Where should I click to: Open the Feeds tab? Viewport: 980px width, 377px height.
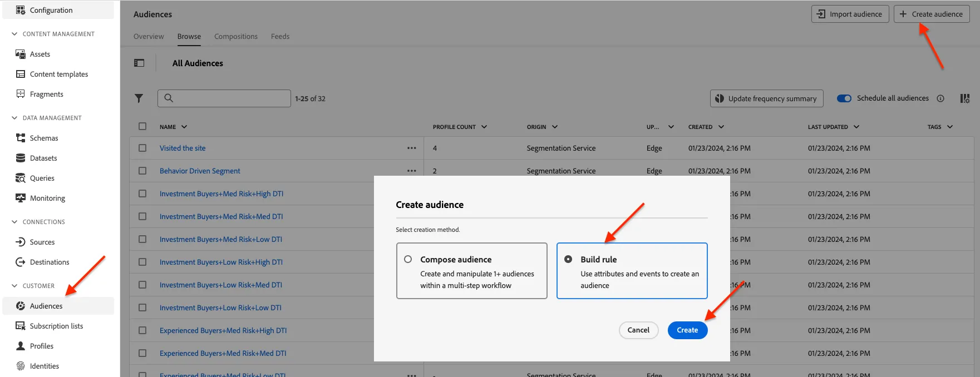[280, 37]
